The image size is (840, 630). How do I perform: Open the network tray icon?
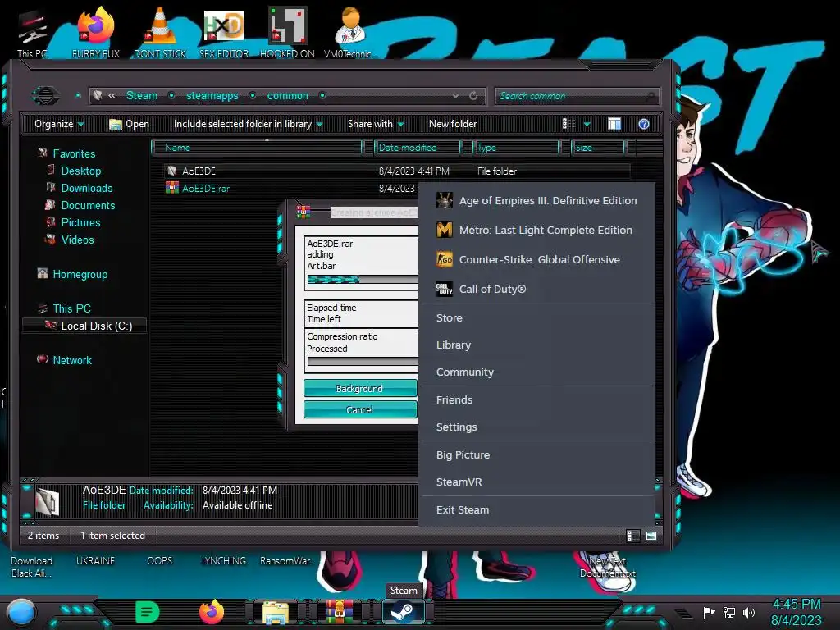[728, 612]
